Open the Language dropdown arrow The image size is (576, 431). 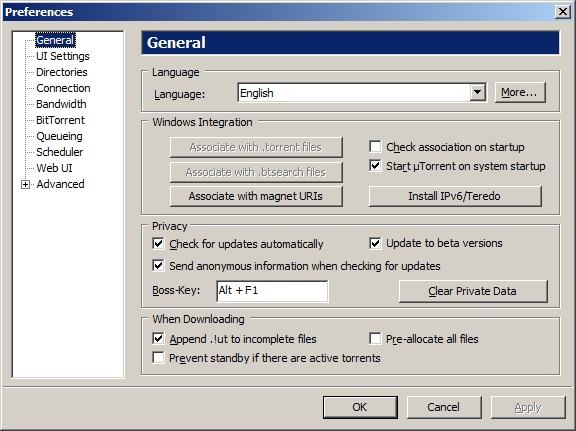coord(478,93)
